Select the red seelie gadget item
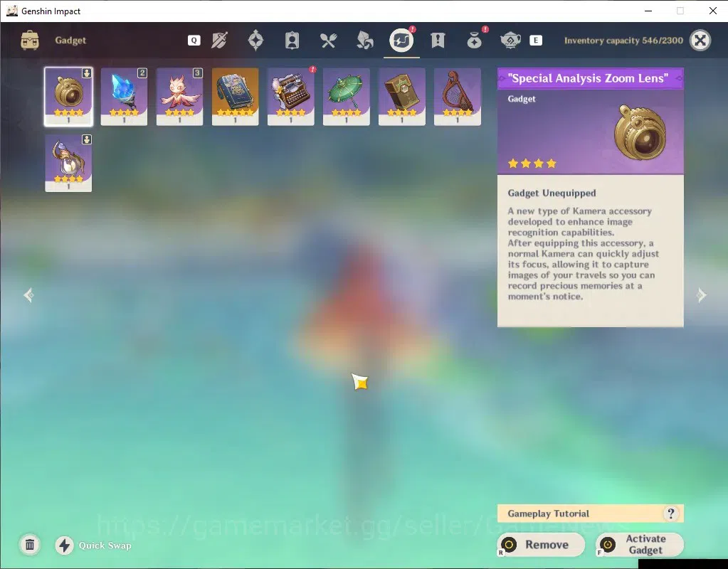This screenshot has height=569, width=728. [x=179, y=97]
